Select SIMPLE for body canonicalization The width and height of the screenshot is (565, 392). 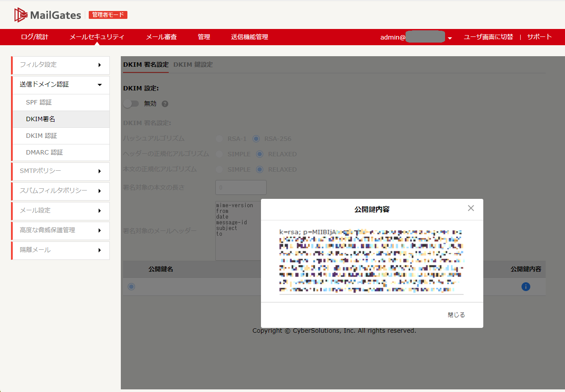[219, 169]
